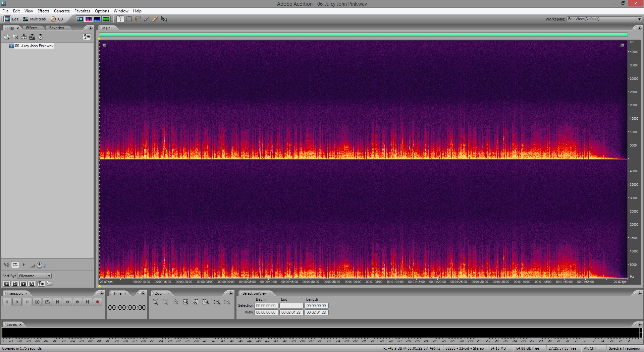Screen dimensions: 644x352
Task: Open the File menu
Action: (5, 11)
